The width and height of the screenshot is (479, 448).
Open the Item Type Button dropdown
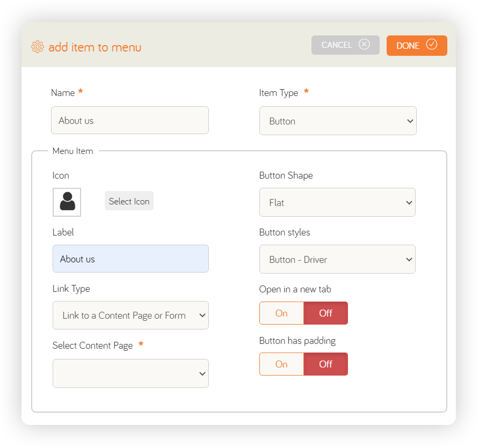[338, 121]
